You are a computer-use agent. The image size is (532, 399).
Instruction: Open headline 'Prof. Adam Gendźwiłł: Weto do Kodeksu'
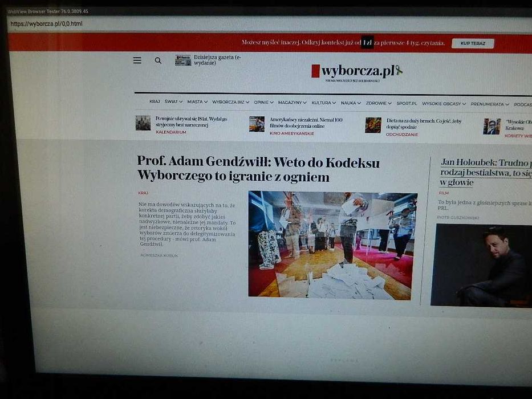258,169
